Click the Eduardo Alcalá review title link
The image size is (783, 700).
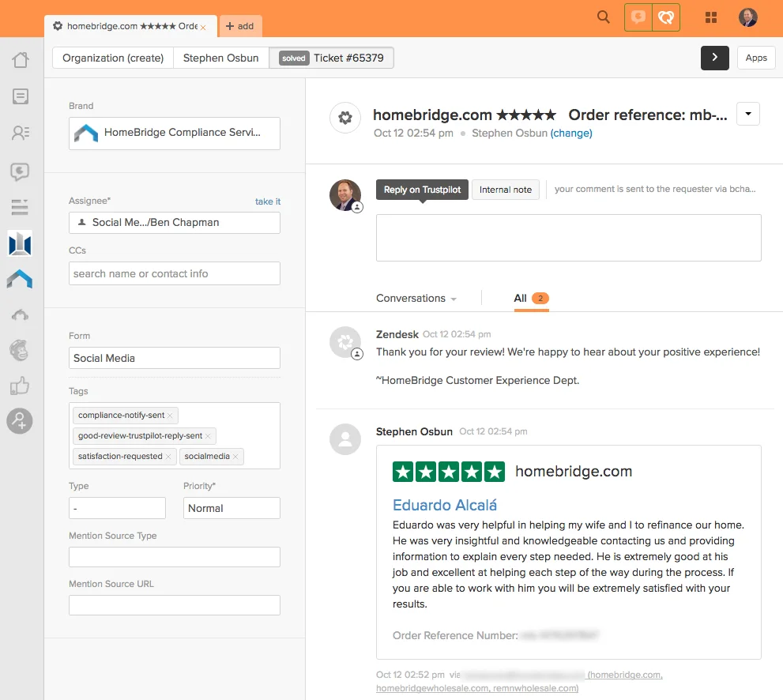point(444,506)
